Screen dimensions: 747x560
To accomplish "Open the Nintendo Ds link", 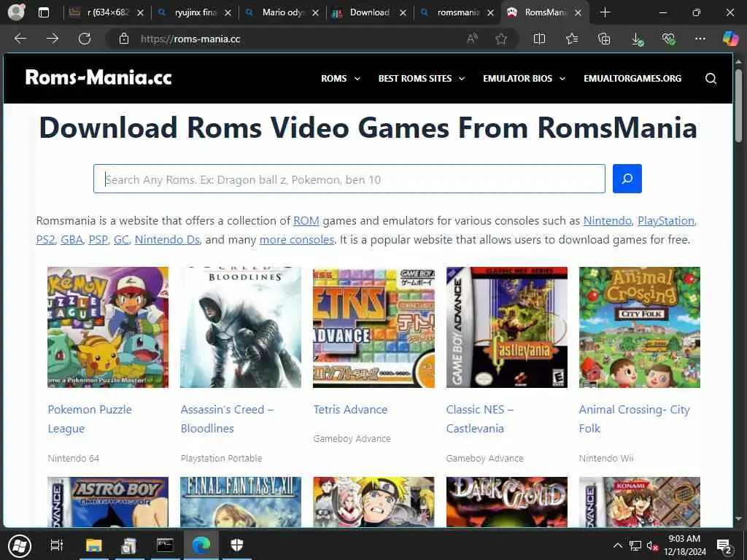I will click(x=167, y=239).
